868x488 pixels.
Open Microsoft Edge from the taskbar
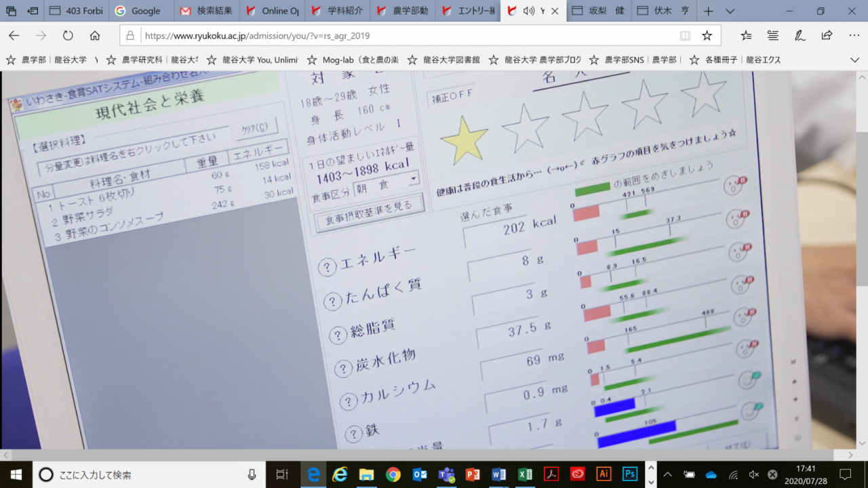313,474
